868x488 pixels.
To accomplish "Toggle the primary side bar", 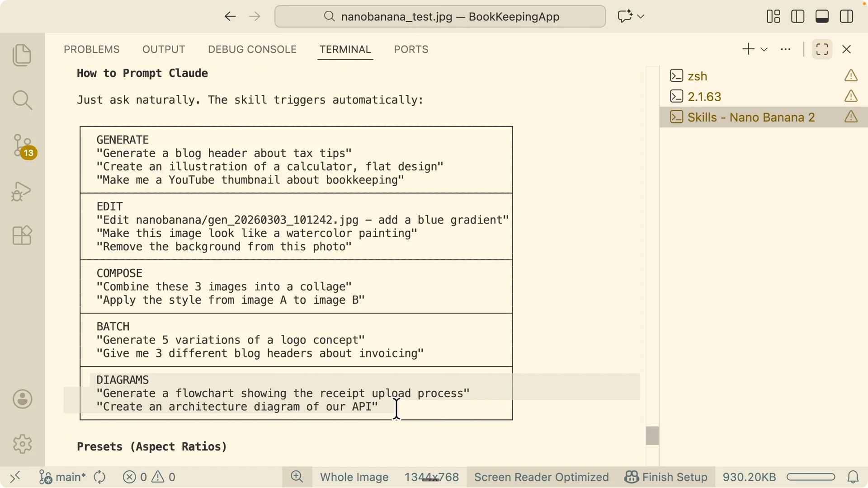I will 798,17.
